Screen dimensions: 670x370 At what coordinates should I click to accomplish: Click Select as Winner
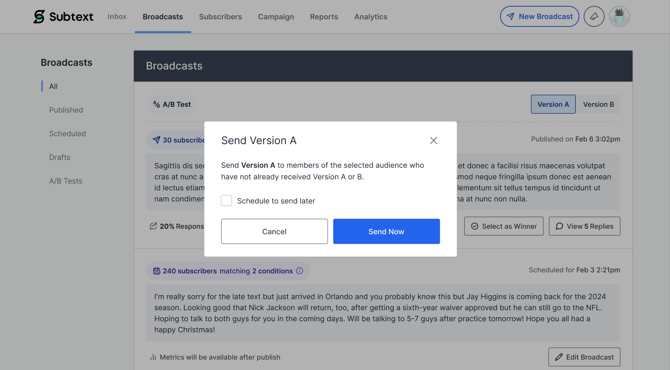point(504,226)
